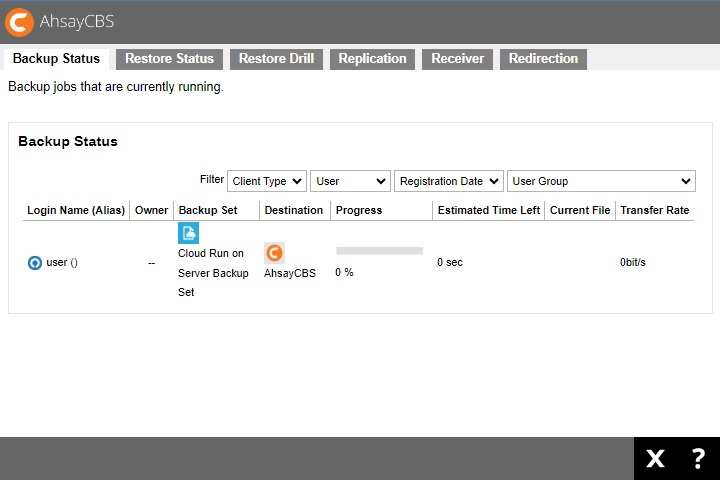720x480 pixels.
Task: Switch to the Restore Status tab
Action: coord(169,59)
